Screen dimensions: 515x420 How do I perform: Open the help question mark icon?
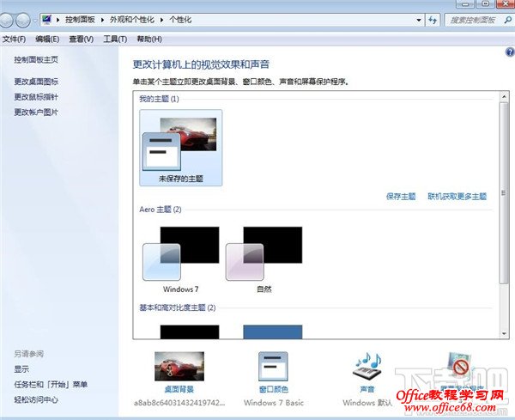[x=510, y=52]
